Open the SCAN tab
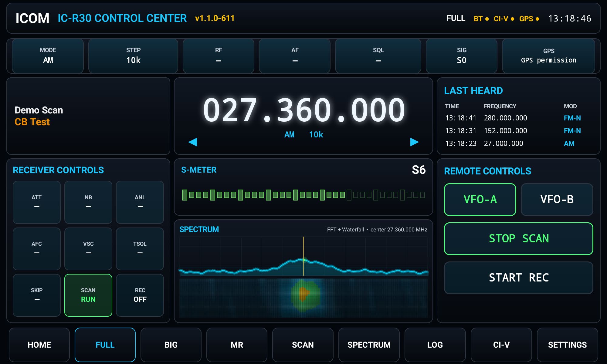The image size is (607, 364). click(x=303, y=345)
